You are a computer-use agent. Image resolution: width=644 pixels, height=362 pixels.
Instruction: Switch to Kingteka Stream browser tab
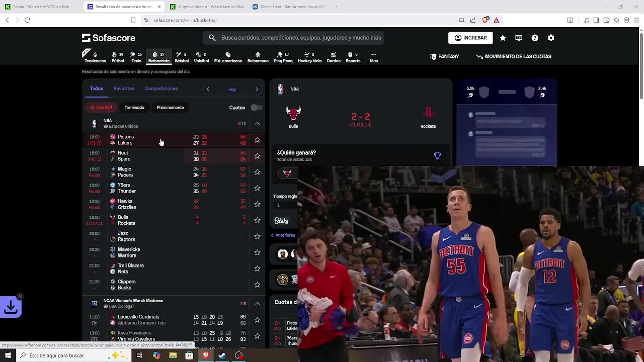(207, 7)
